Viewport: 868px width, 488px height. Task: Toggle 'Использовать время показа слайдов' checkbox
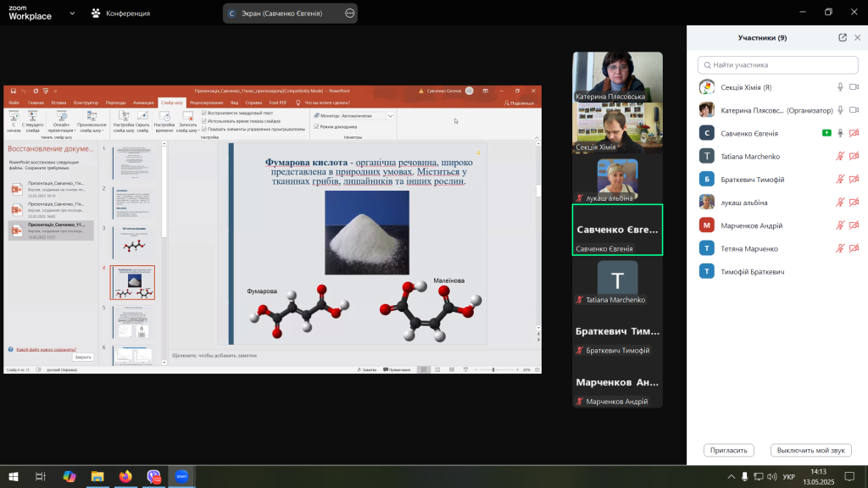(x=204, y=120)
